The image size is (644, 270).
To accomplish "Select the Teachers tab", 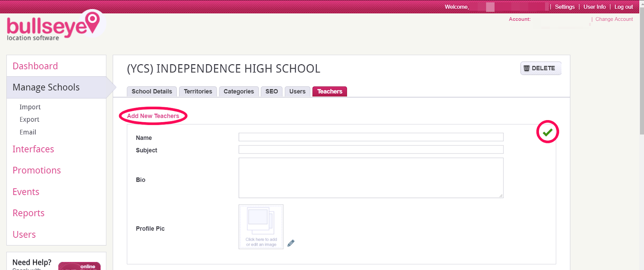I will [x=330, y=92].
